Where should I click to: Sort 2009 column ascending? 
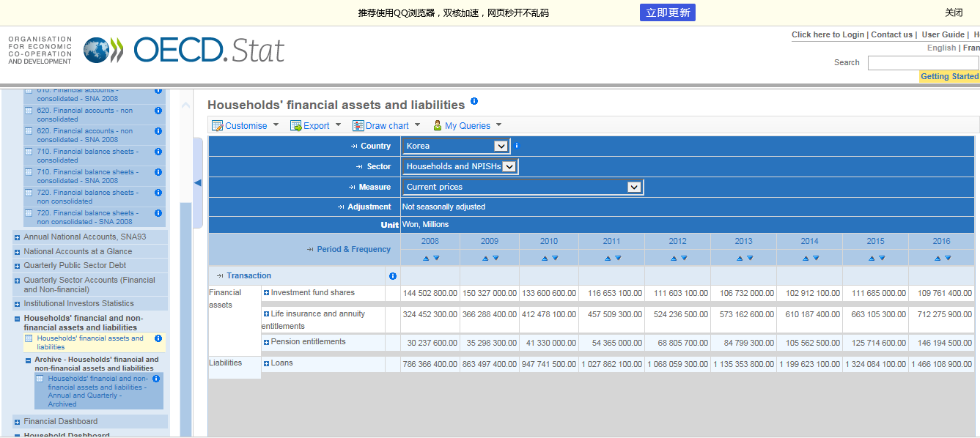click(x=485, y=258)
